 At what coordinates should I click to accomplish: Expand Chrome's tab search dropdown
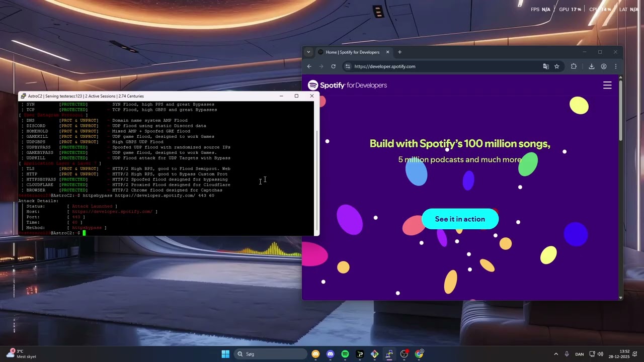[308, 52]
